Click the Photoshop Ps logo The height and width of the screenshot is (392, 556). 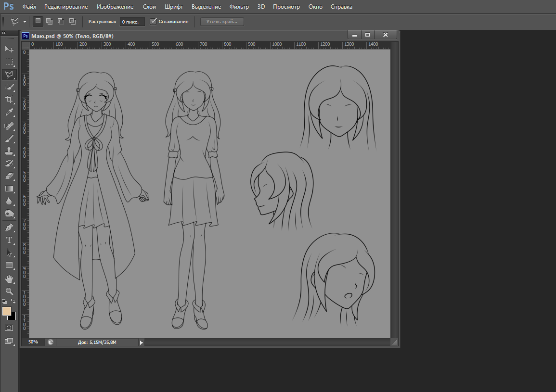[9, 6]
